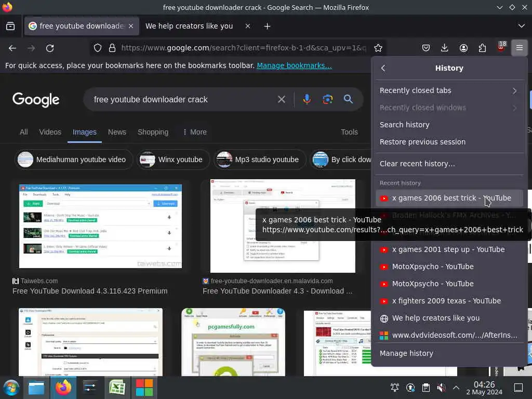Viewport: 532px width, 399px height.
Task: Search by image with Google Lens icon
Action: [x=327, y=99]
